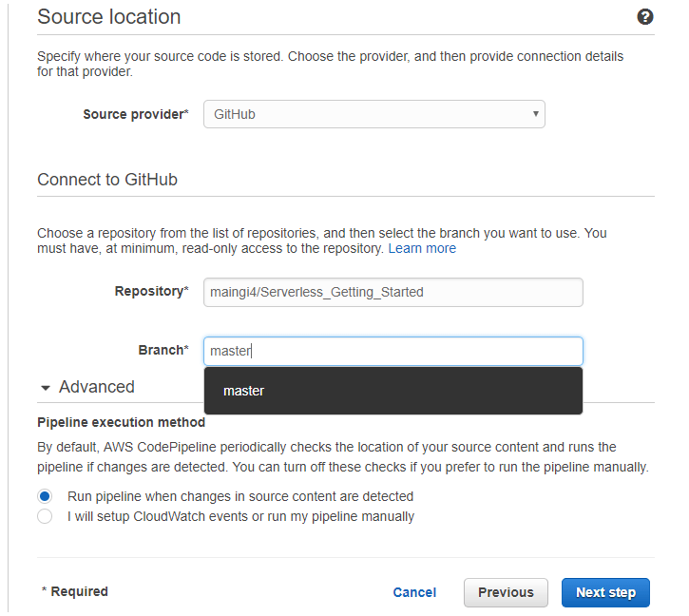Click the * Required note
Screen dimensions: 689x616
click(75, 592)
